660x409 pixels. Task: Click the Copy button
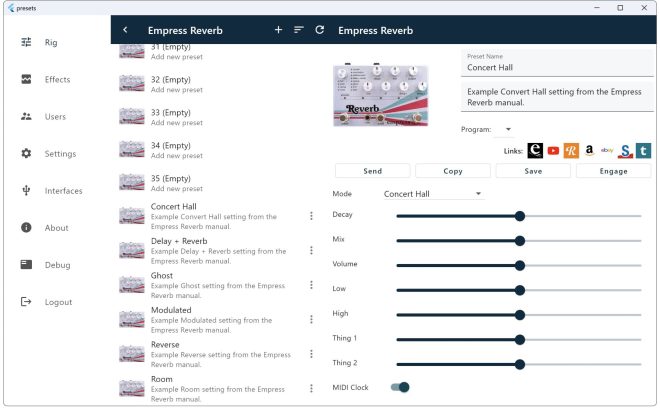click(x=453, y=171)
